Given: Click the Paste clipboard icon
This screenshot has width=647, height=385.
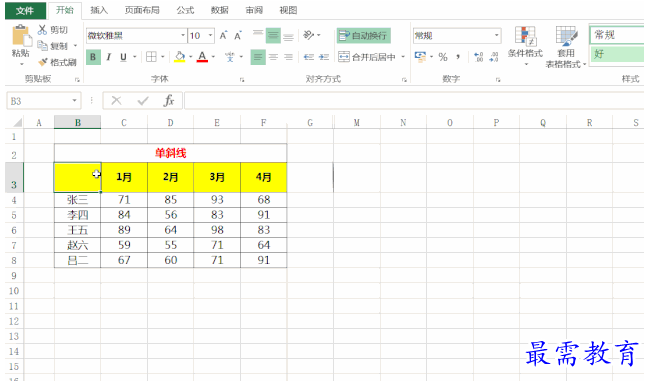Looking at the screenshot, I should point(21,36).
